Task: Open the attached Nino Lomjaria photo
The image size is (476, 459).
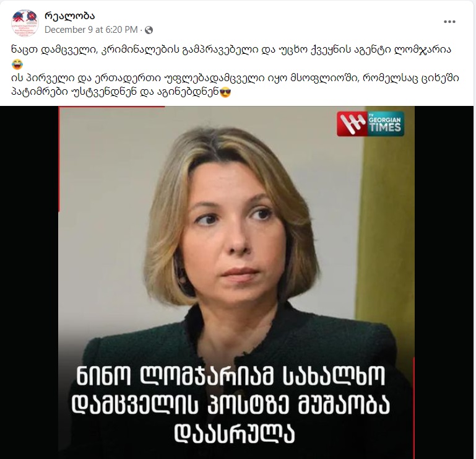Action: [x=236, y=282]
